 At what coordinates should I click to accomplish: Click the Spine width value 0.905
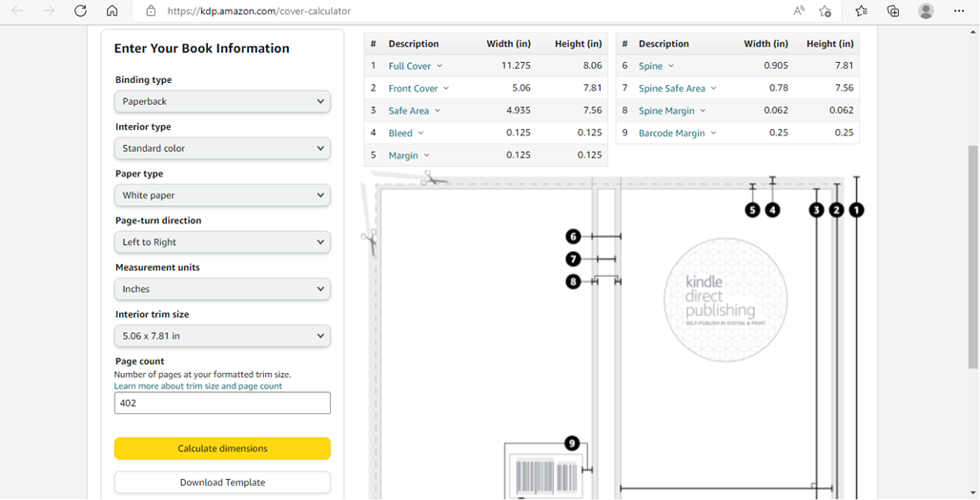pyautogui.click(x=776, y=65)
